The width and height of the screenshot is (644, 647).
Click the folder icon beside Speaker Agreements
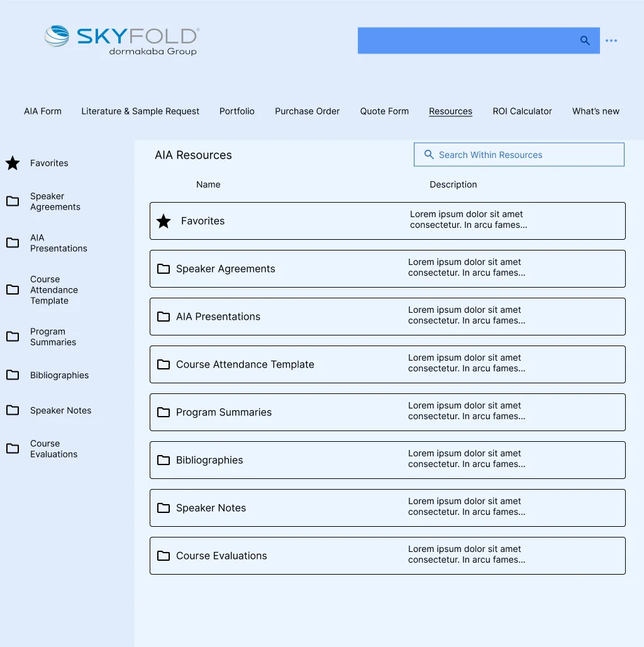[13, 201]
